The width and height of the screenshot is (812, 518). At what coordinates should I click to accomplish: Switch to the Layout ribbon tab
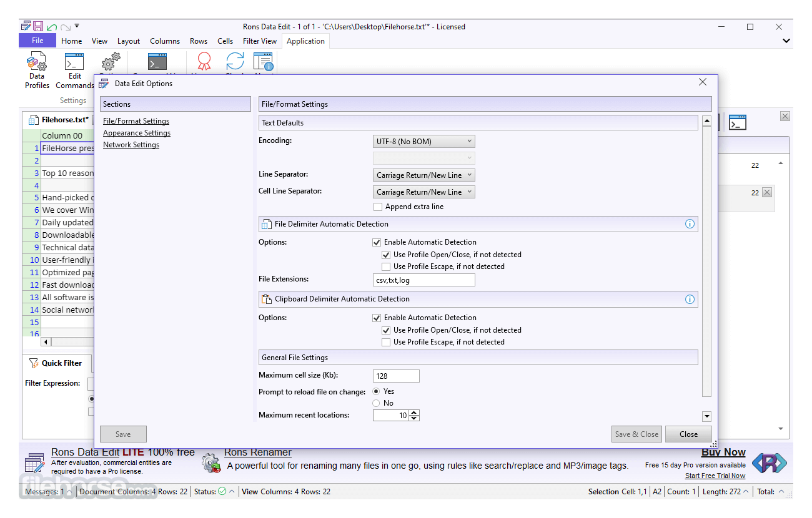tap(129, 41)
